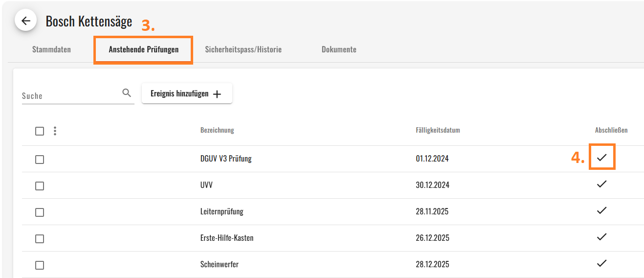Select the Anstehende Prüfungen tab

pos(144,49)
